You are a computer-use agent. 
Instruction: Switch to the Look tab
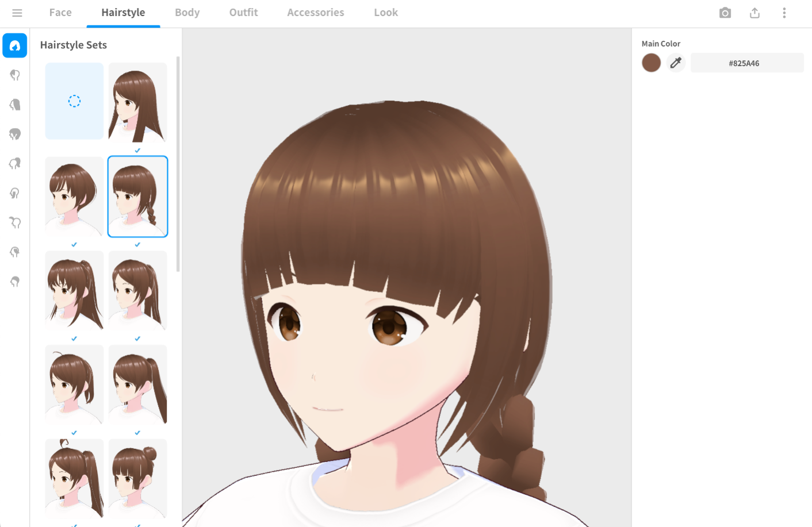(x=386, y=13)
